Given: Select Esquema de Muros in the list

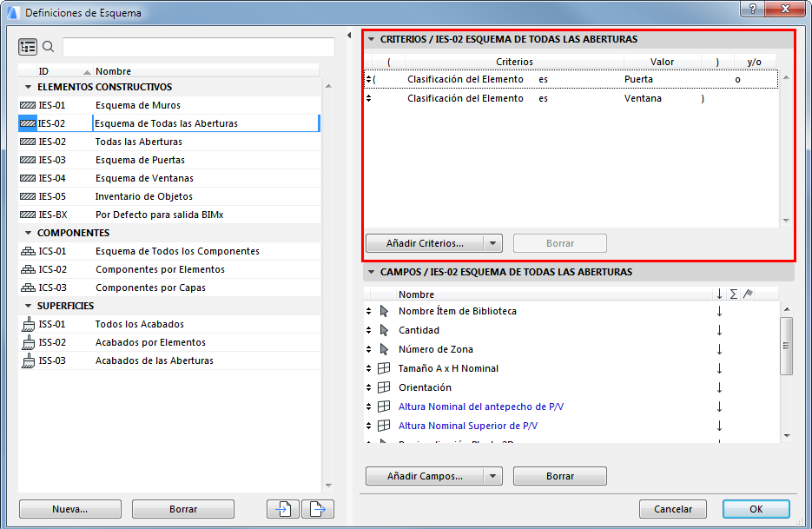Looking at the screenshot, I should (169, 105).
